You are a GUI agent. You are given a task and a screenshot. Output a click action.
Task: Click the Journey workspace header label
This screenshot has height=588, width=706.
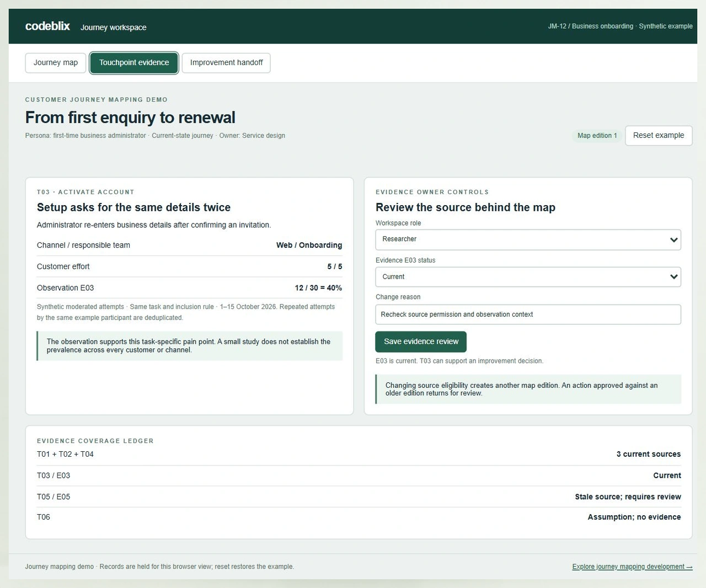(114, 28)
